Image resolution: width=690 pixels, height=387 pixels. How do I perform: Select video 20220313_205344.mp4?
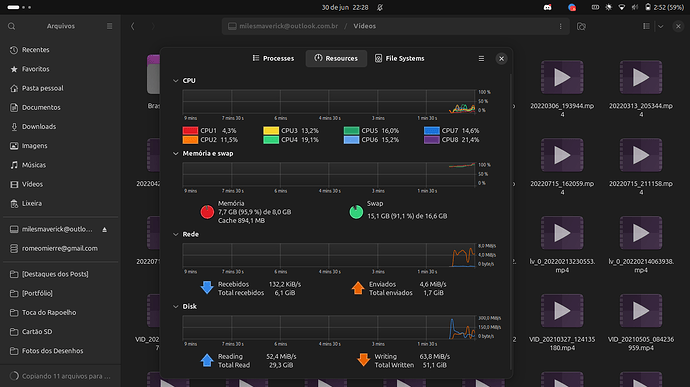pyautogui.click(x=641, y=88)
